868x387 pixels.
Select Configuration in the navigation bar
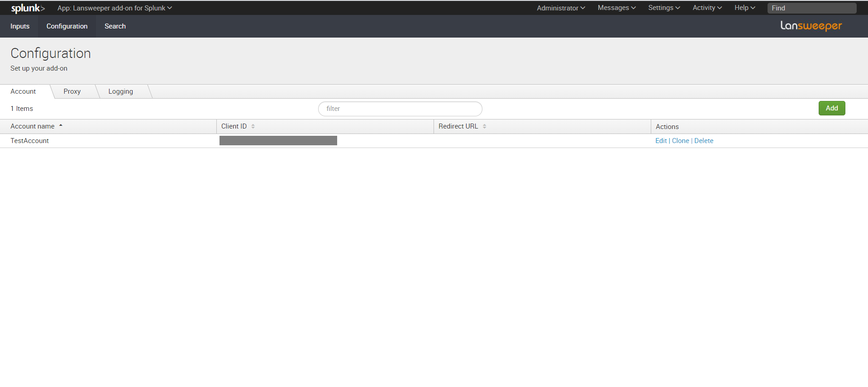[x=67, y=26]
